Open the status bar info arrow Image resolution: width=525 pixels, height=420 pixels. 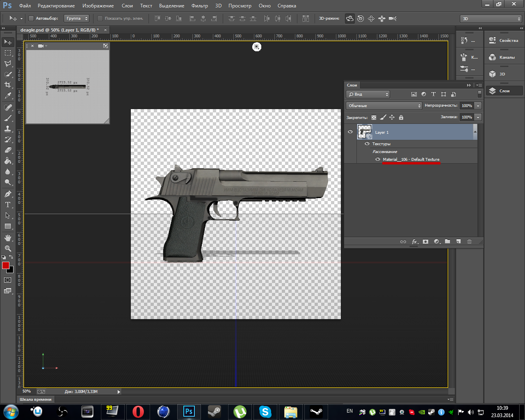pos(119,392)
